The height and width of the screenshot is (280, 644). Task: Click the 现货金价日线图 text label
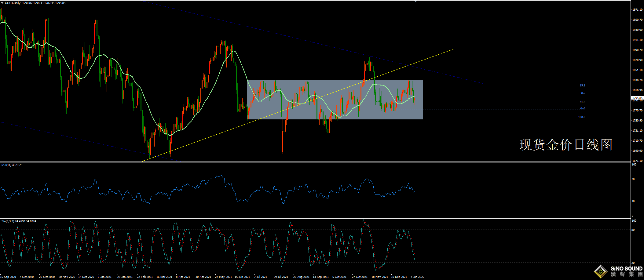coord(566,145)
